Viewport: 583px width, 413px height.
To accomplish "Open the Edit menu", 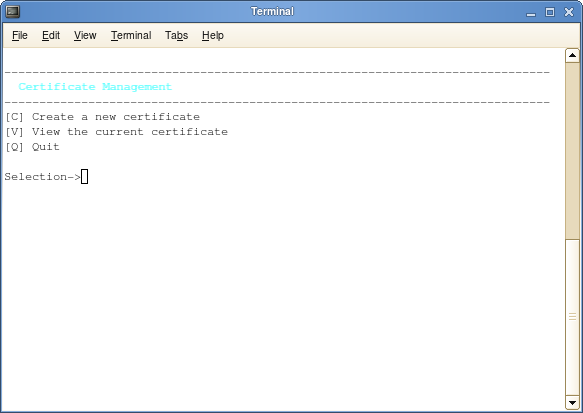I will click(x=51, y=35).
